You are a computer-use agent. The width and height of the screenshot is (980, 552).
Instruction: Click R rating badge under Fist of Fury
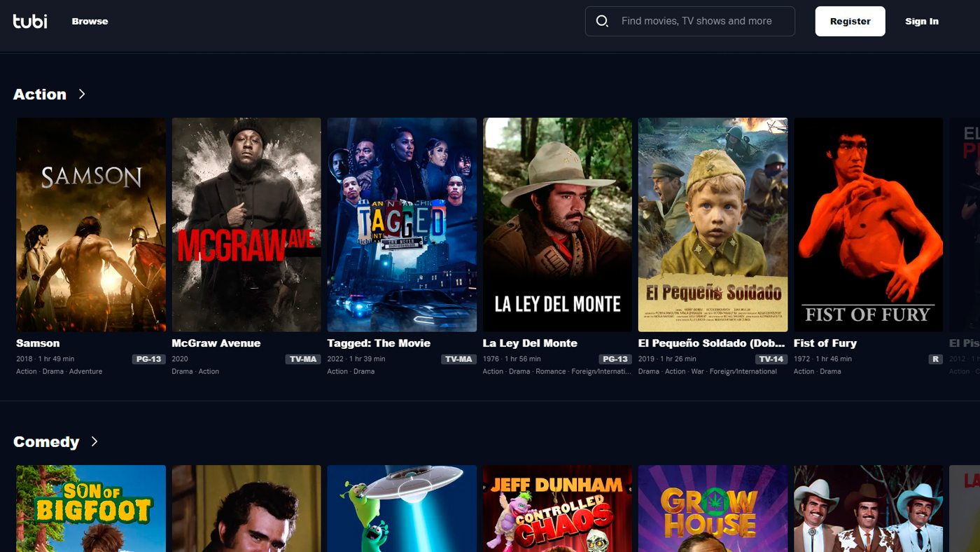(x=935, y=359)
